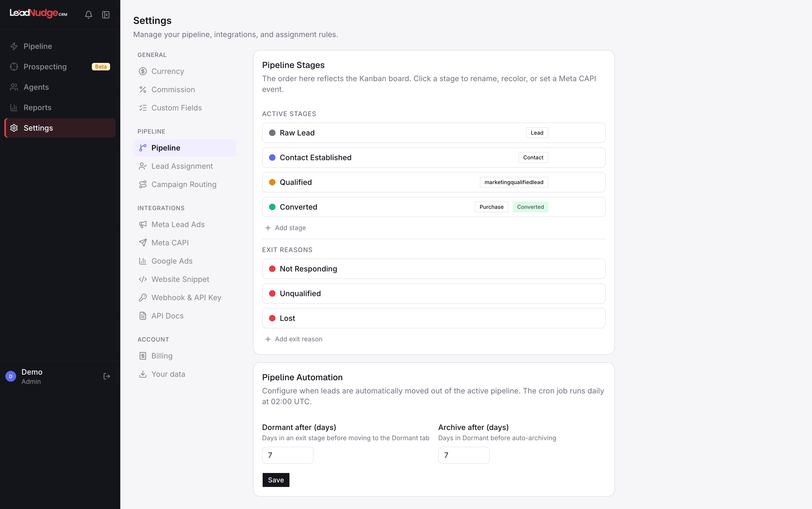This screenshot has height=509, width=812.
Task: Open Commission settings
Action: point(185,89)
